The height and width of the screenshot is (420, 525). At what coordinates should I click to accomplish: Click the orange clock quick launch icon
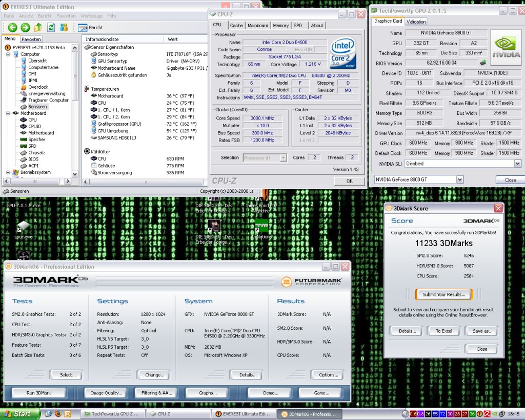[67, 414]
